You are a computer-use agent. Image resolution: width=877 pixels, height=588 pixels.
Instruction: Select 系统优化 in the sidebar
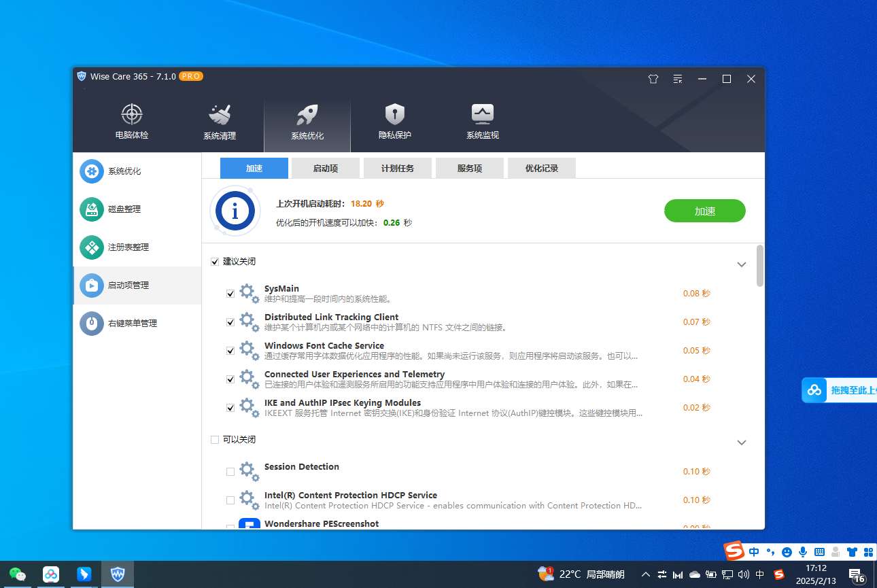(137, 171)
